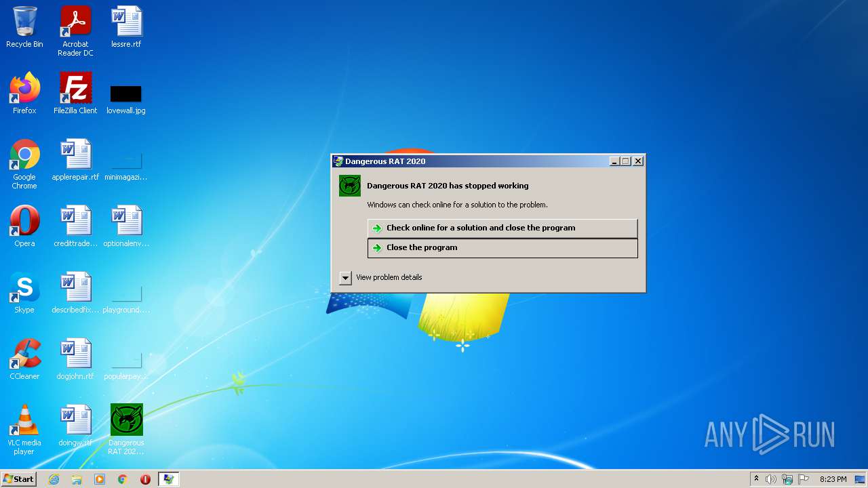The image size is (868, 488).
Task: Open the volume control in the tray
Action: tap(771, 479)
